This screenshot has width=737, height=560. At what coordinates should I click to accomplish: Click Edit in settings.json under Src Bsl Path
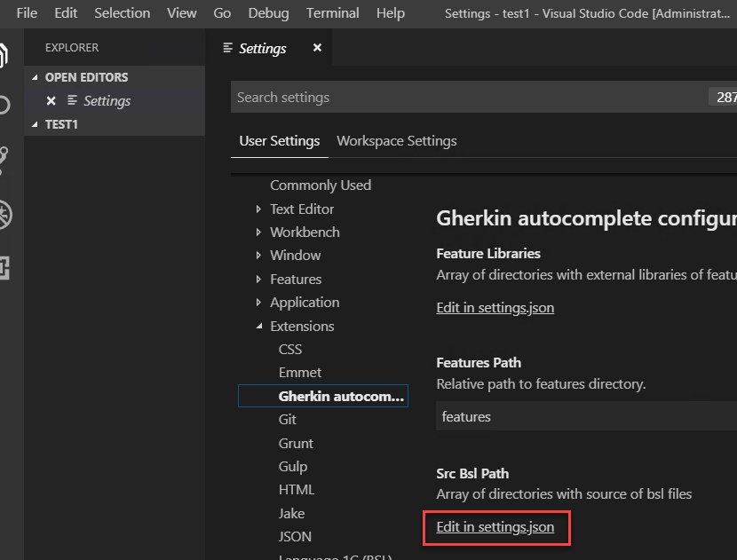[x=495, y=527]
